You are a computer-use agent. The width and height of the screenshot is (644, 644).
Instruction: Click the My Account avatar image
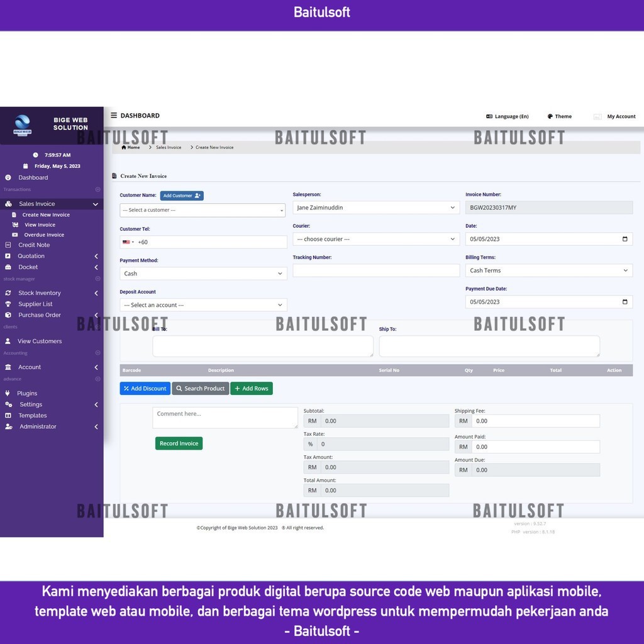[x=597, y=116]
